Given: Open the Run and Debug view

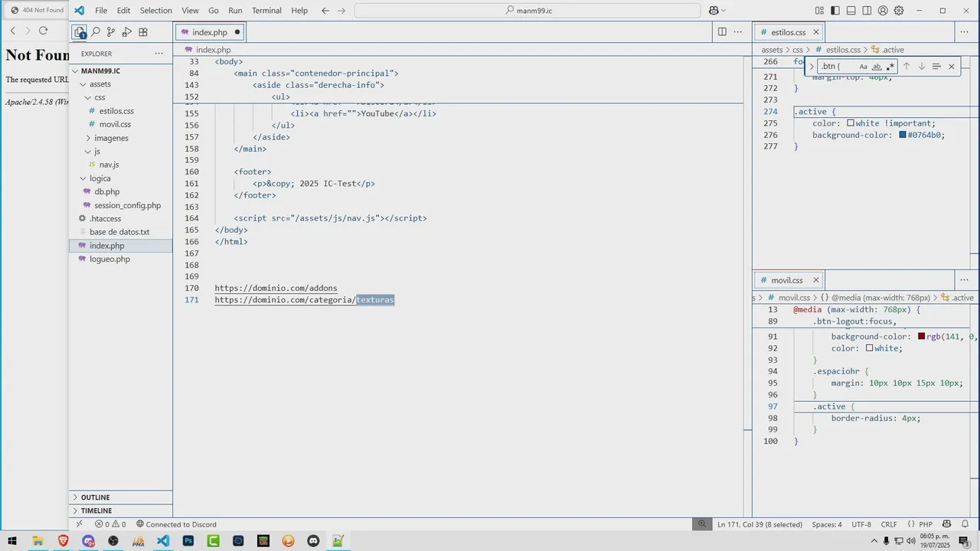Looking at the screenshot, I should (127, 32).
